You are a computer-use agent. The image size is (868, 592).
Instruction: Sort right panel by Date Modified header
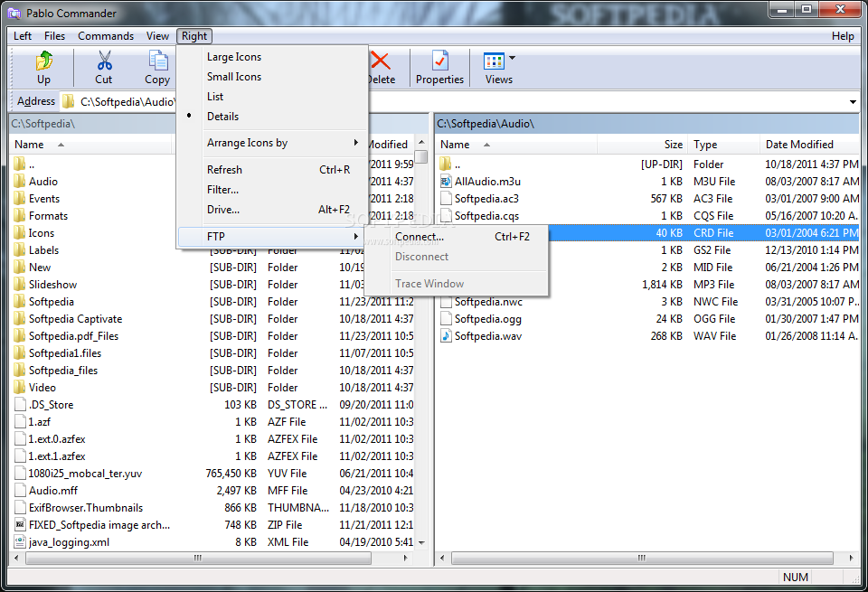pyautogui.click(x=808, y=145)
